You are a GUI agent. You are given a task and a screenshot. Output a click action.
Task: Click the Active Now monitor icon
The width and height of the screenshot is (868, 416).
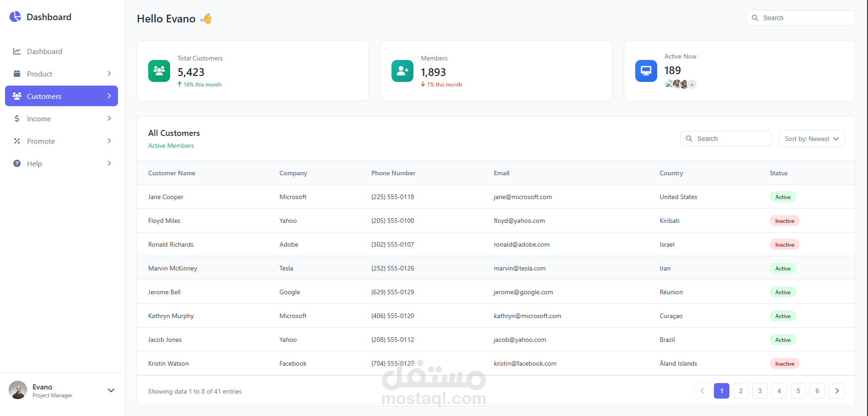pyautogui.click(x=646, y=70)
